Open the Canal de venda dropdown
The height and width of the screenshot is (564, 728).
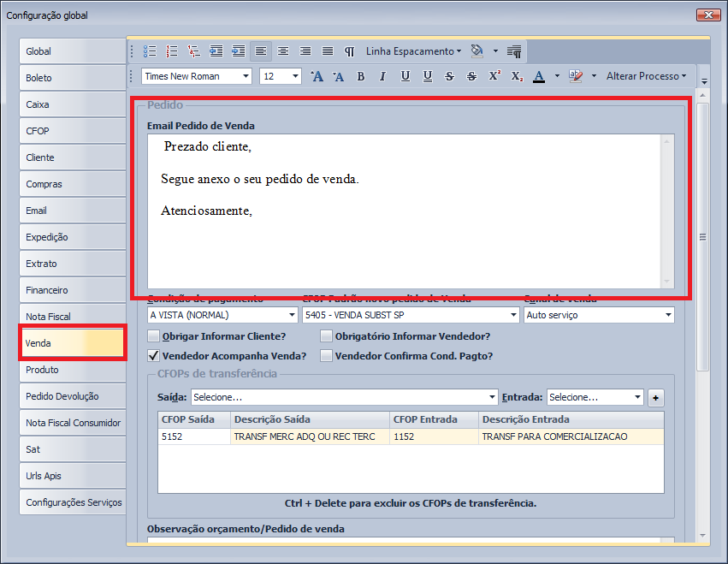(667, 315)
